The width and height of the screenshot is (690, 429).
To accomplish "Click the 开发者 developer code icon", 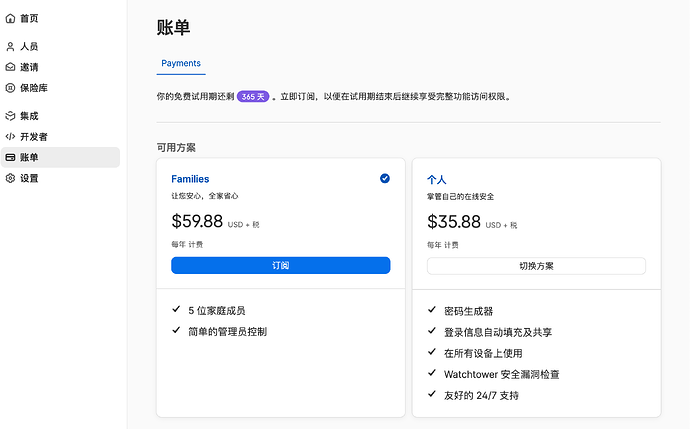I will pyautogui.click(x=10, y=136).
